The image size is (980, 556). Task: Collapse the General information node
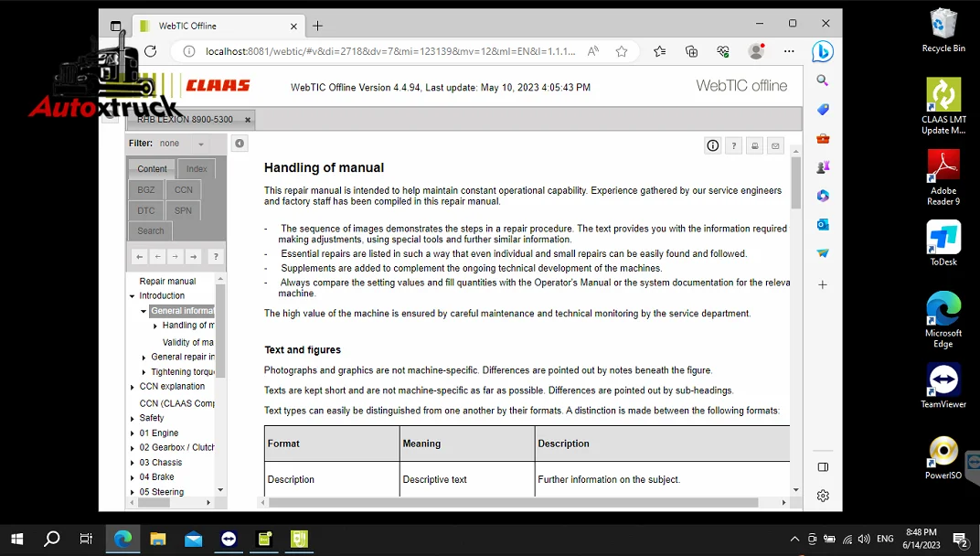coord(144,311)
